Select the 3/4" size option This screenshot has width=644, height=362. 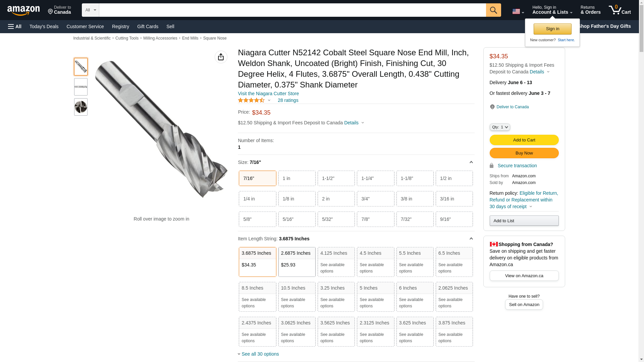point(375,199)
